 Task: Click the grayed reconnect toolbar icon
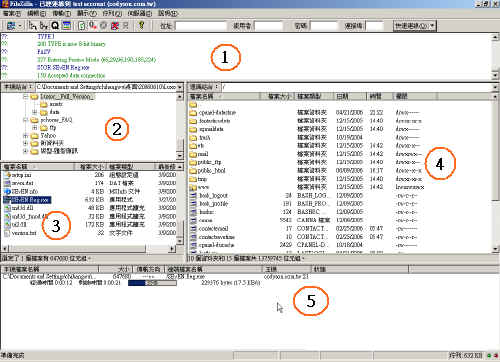click(x=125, y=26)
